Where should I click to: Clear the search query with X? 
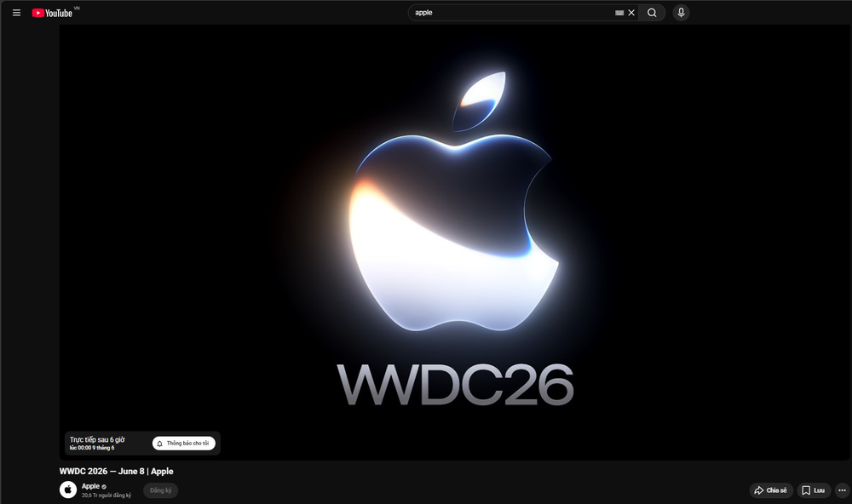pyautogui.click(x=631, y=13)
